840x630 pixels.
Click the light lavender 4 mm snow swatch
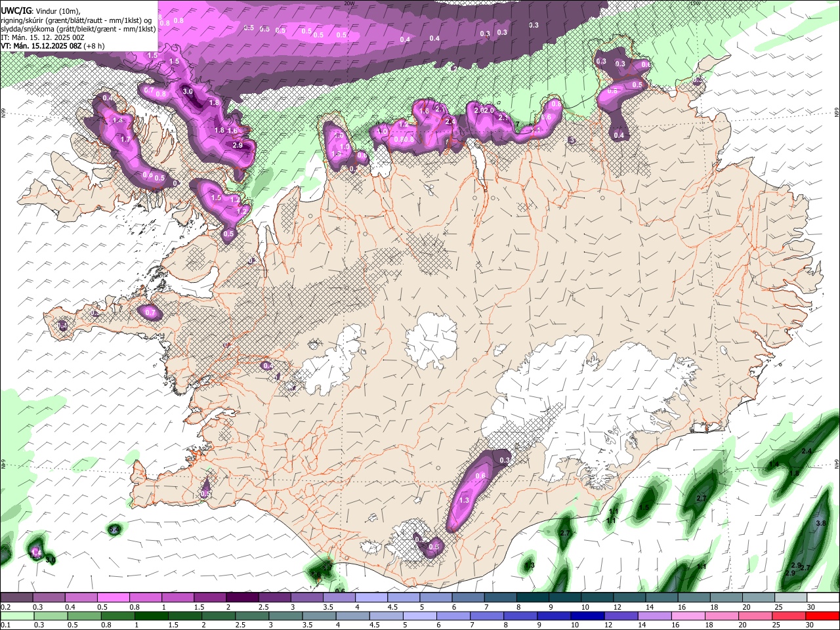coord(371,598)
